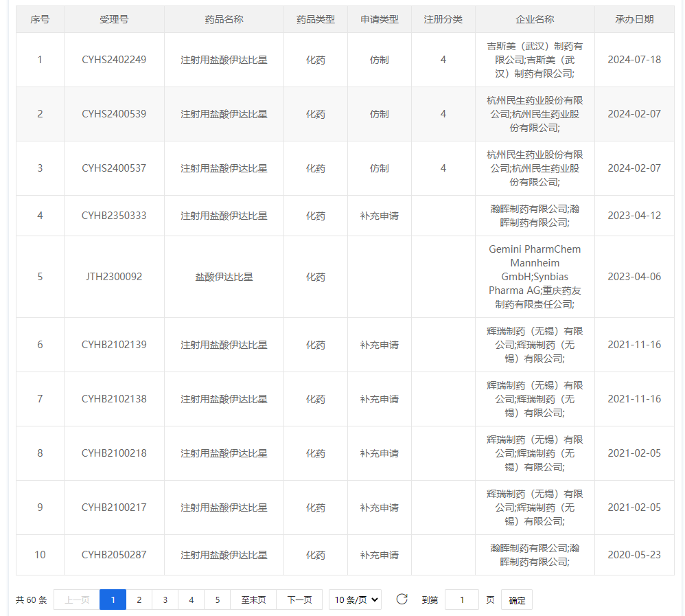Click date 2021-11-16 in row CYHB2102139

pyautogui.click(x=634, y=345)
